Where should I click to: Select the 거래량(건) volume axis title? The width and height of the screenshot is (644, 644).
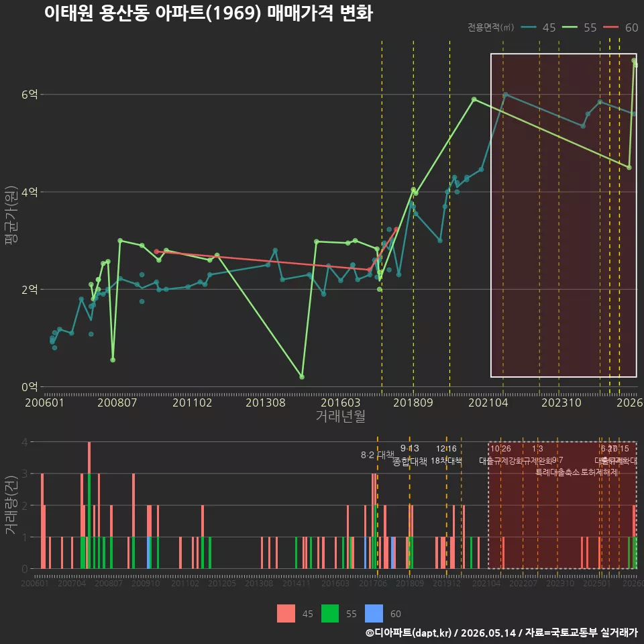coord(11,506)
